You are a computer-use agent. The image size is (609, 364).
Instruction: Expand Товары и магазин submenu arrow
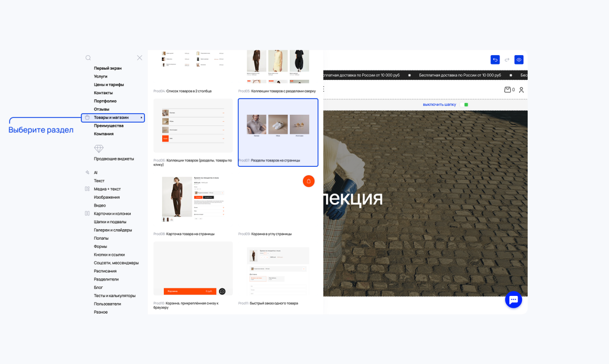click(x=141, y=117)
